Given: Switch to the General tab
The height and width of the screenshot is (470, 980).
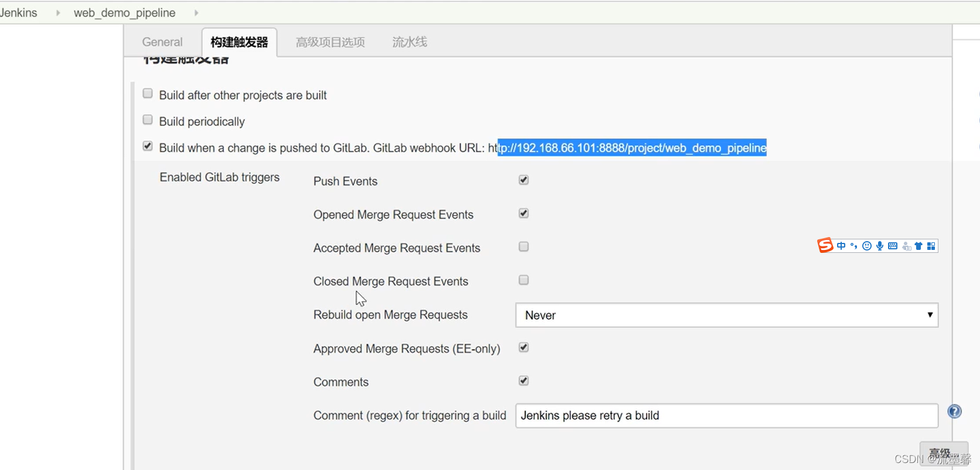Looking at the screenshot, I should 162,42.
